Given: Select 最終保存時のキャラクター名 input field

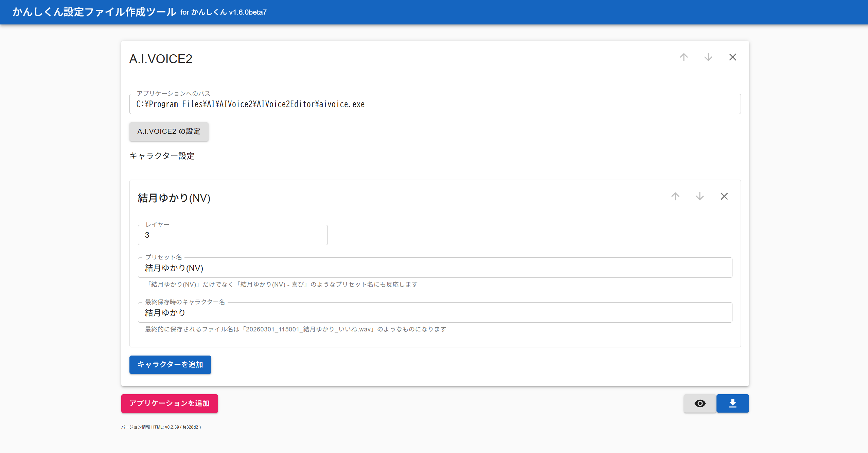Looking at the screenshot, I should tap(435, 313).
